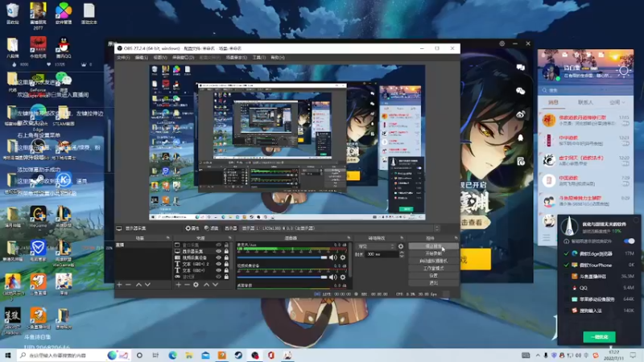
Task: Open the Weibo icon in background window sidebar
Action: coord(520,114)
